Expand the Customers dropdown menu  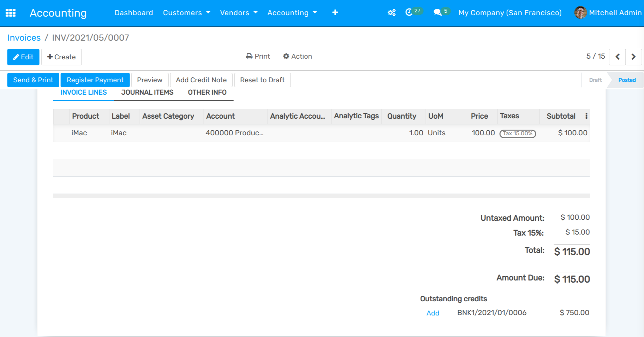click(186, 13)
